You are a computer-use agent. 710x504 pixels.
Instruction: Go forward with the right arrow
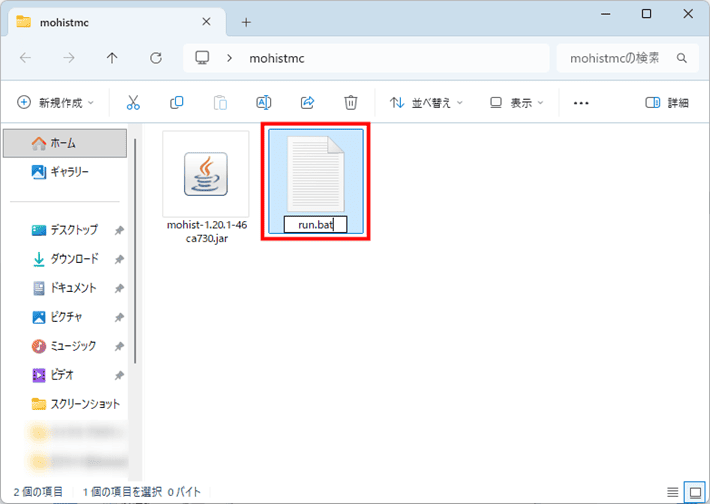(x=69, y=58)
